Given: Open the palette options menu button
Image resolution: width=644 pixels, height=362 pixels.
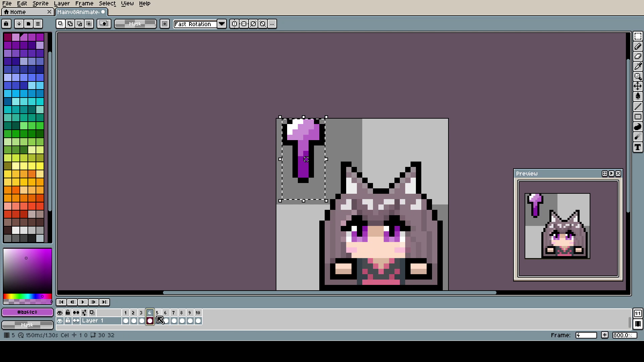Looking at the screenshot, I should click(x=38, y=24).
